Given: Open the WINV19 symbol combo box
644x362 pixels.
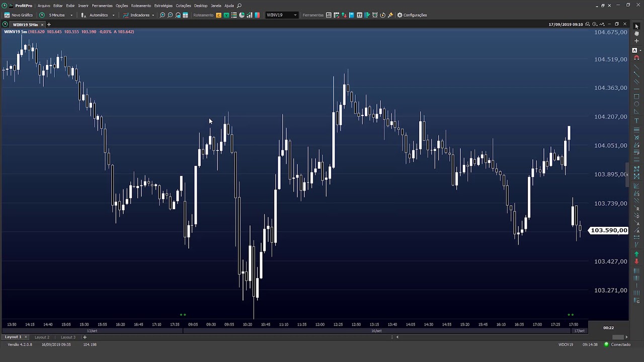Looking at the screenshot, I should coord(282,15).
